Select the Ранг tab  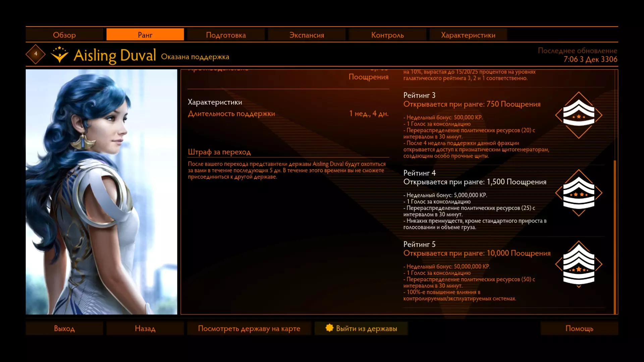pyautogui.click(x=145, y=35)
